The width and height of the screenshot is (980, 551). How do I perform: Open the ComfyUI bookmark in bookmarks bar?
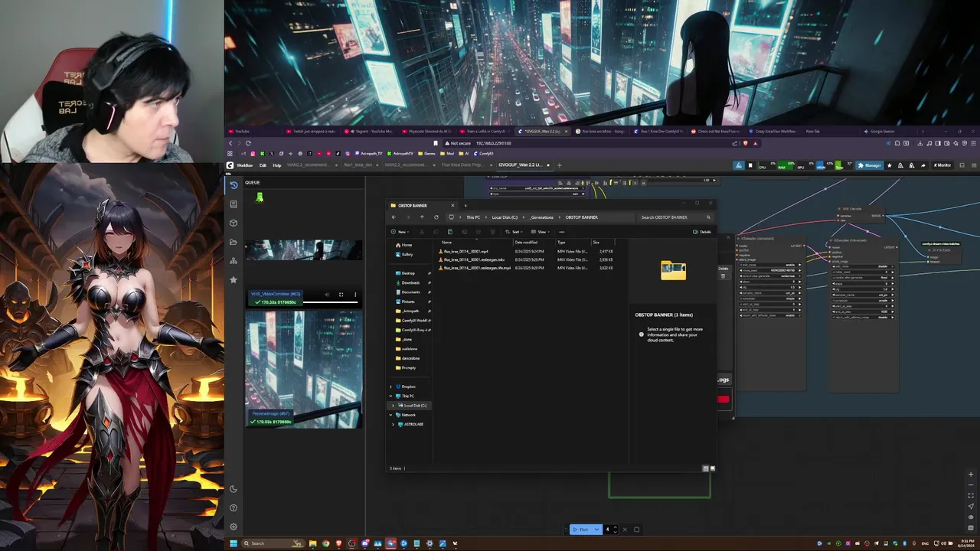pyautogui.click(x=484, y=153)
